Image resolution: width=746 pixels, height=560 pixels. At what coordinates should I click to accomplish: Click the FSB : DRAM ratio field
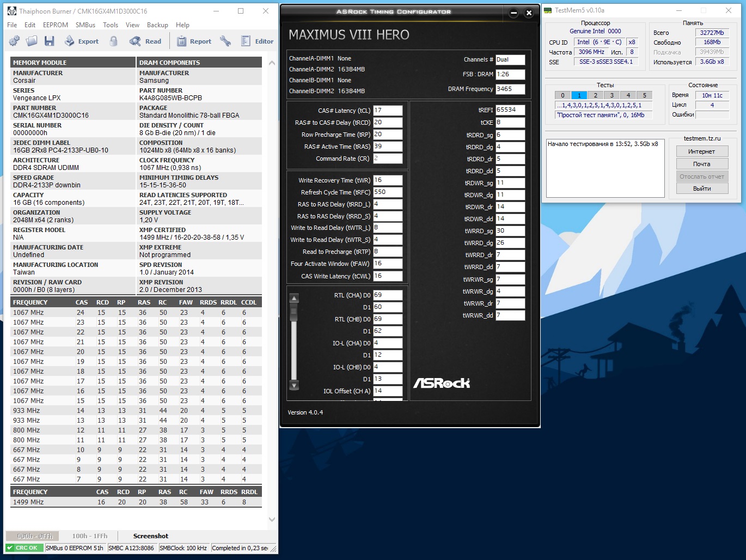click(510, 74)
